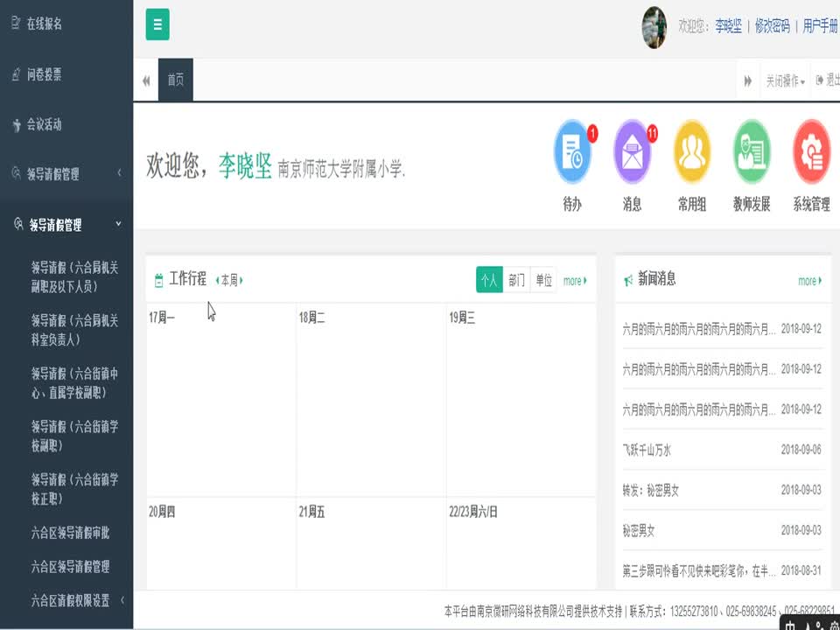The width and height of the screenshot is (840, 630).
Task: Switch work schedule to 部门 view
Action: pyautogui.click(x=516, y=280)
